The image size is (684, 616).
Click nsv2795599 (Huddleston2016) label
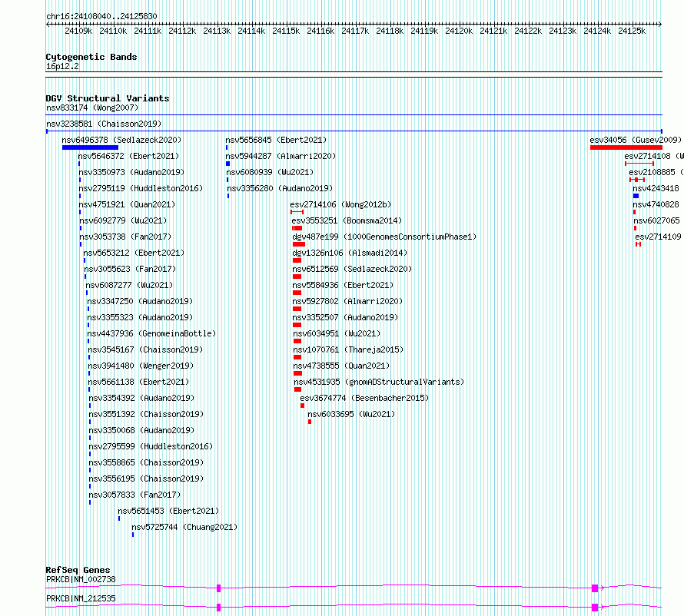click(x=151, y=446)
